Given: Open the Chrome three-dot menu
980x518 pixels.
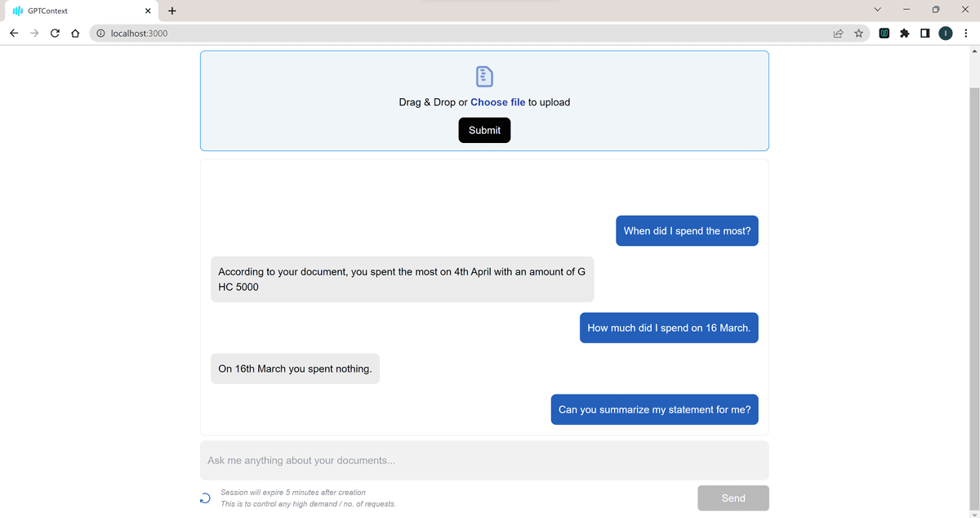Looking at the screenshot, I should click(x=965, y=33).
